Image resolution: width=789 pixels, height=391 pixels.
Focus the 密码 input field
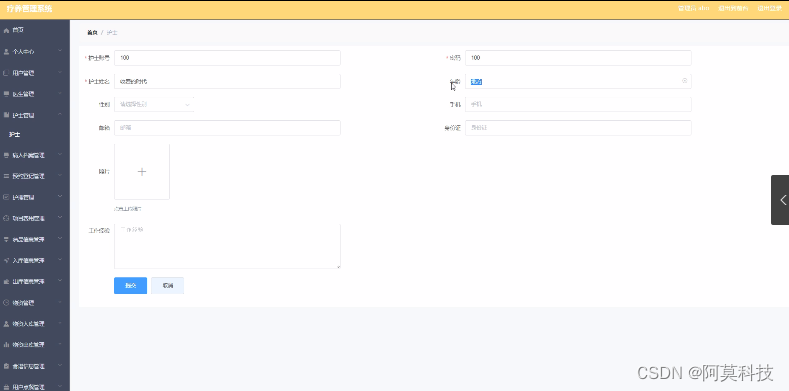coord(578,58)
